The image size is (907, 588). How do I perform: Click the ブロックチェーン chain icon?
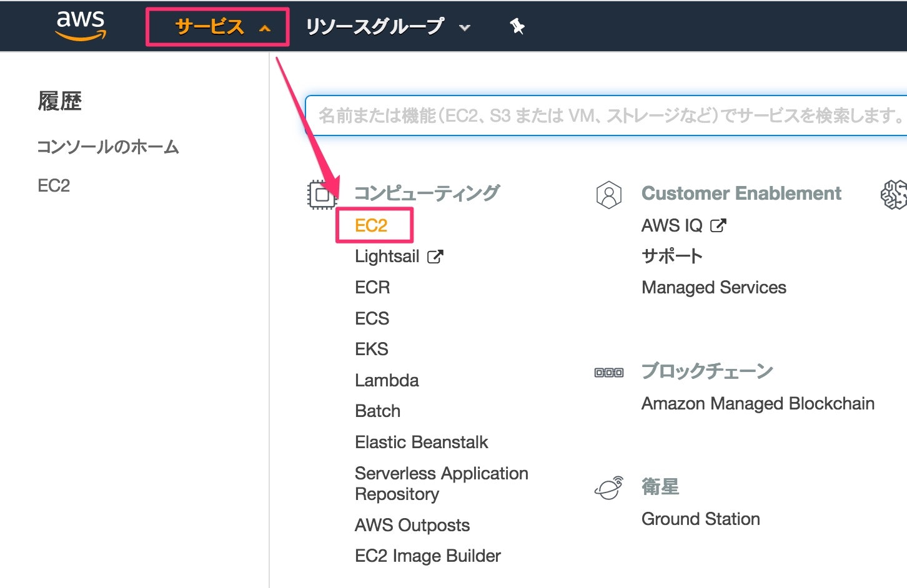[x=609, y=373]
